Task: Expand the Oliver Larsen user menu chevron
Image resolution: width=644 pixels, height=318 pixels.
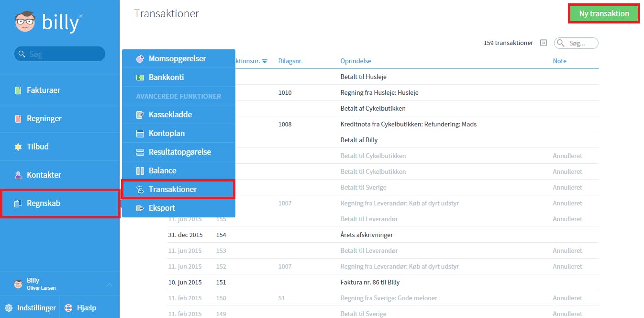Action: click(x=109, y=285)
